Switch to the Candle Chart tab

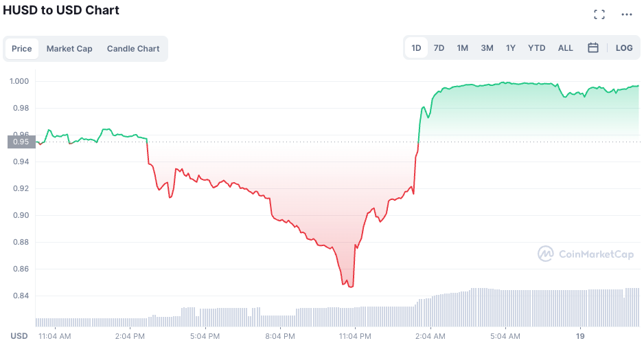[133, 49]
